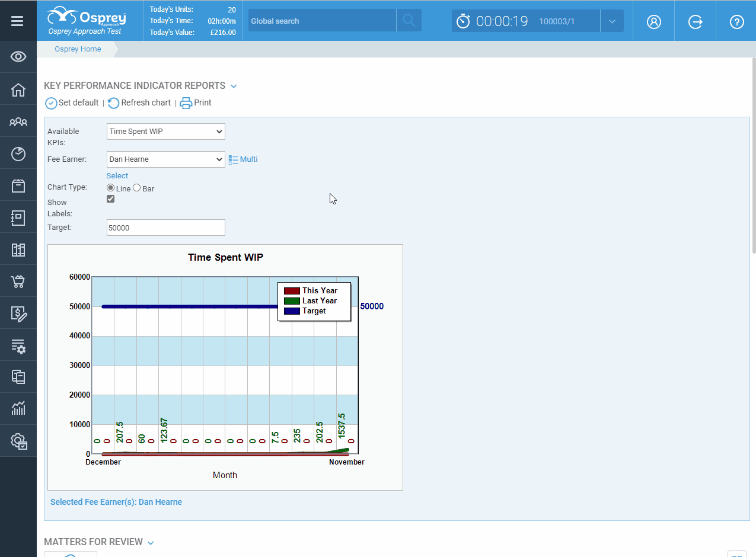Open the reports chart icon in sidebar
The width and height of the screenshot is (756, 557).
(18, 408)
